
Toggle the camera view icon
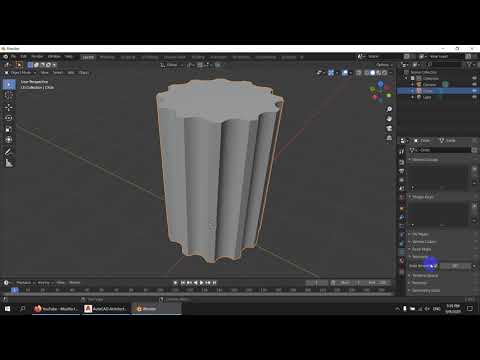[389, 128]
